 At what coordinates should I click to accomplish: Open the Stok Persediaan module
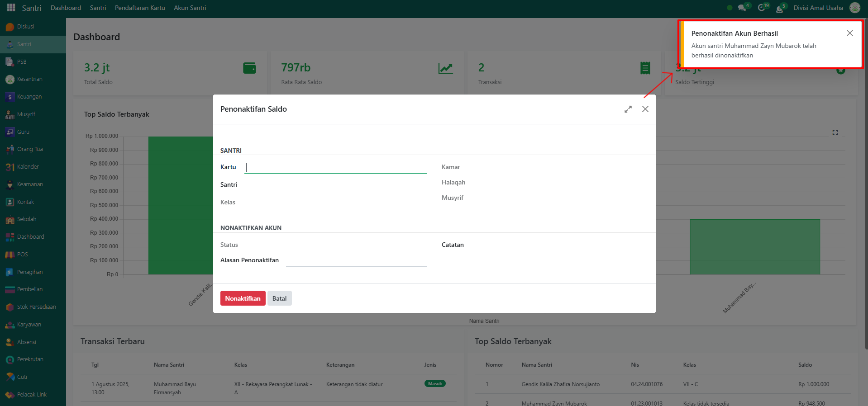[x=36, y=307]
